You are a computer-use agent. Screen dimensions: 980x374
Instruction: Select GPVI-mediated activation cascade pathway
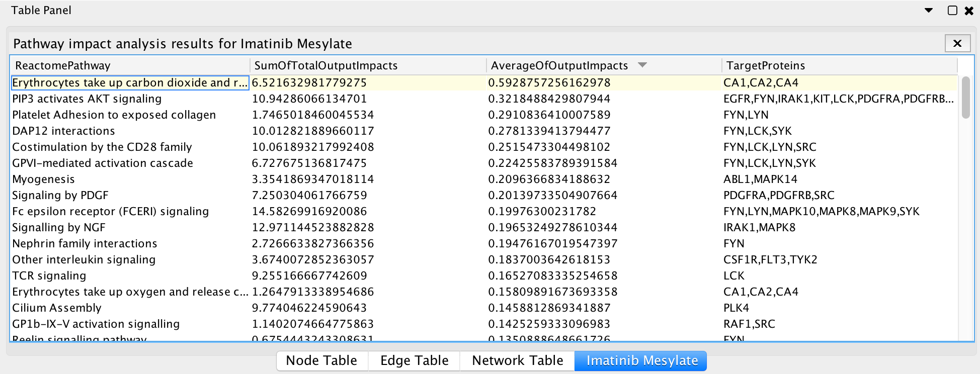pos(103,163)
